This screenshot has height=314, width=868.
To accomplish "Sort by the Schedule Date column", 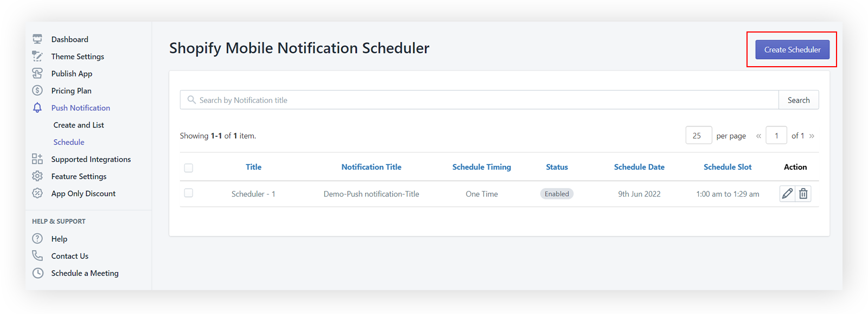I will [639, 167].
